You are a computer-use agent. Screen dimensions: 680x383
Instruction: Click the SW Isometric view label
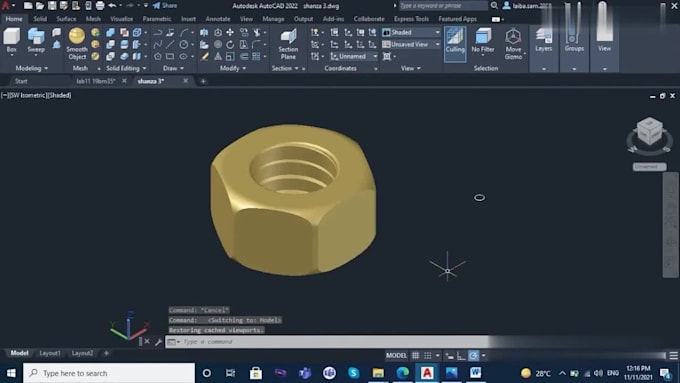[27, 95]
